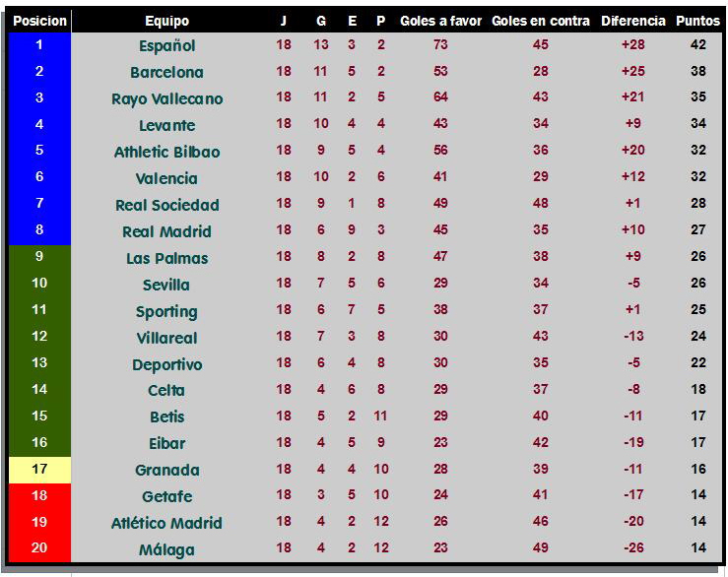
Task: Click the Posicion column header
Action: click(x=39, y=21)
